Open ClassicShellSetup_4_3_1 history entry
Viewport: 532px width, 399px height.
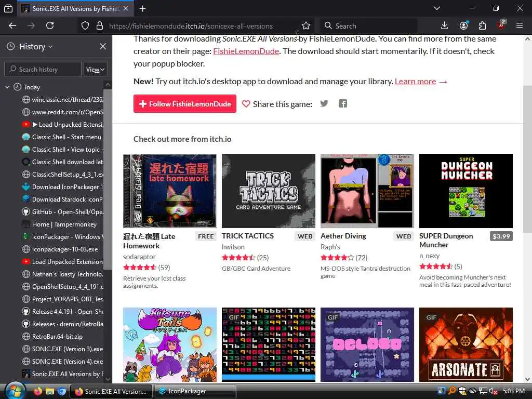click(62, 175)
